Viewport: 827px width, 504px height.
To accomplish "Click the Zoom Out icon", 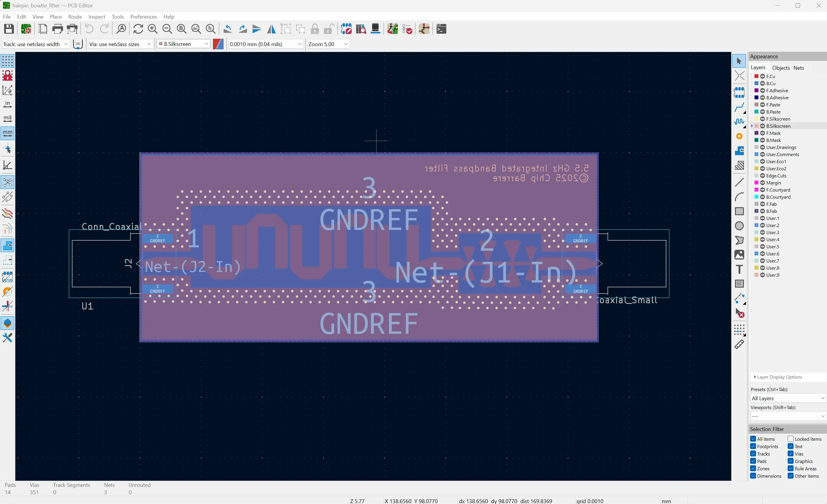I will tap(167, 29).
